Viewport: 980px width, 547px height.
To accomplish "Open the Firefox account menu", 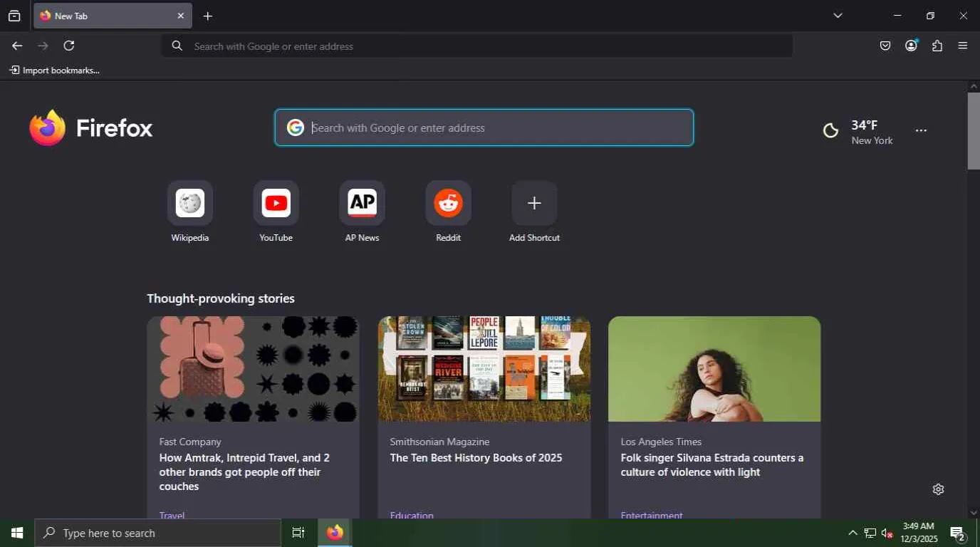I will coord(911,46).
